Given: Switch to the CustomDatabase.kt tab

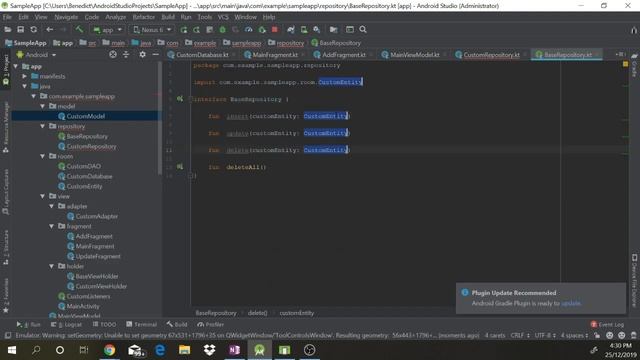Looking at the screenshot, I should tap(202, 54).
